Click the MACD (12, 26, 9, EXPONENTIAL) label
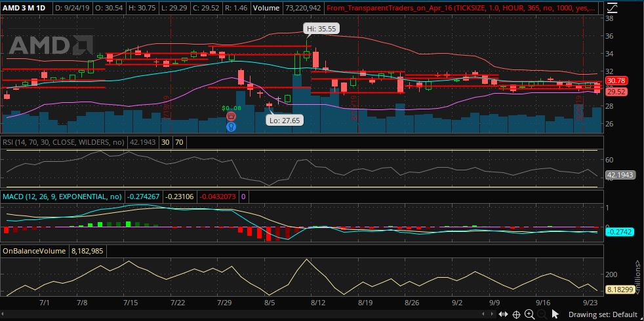 (x=62, y=197)
